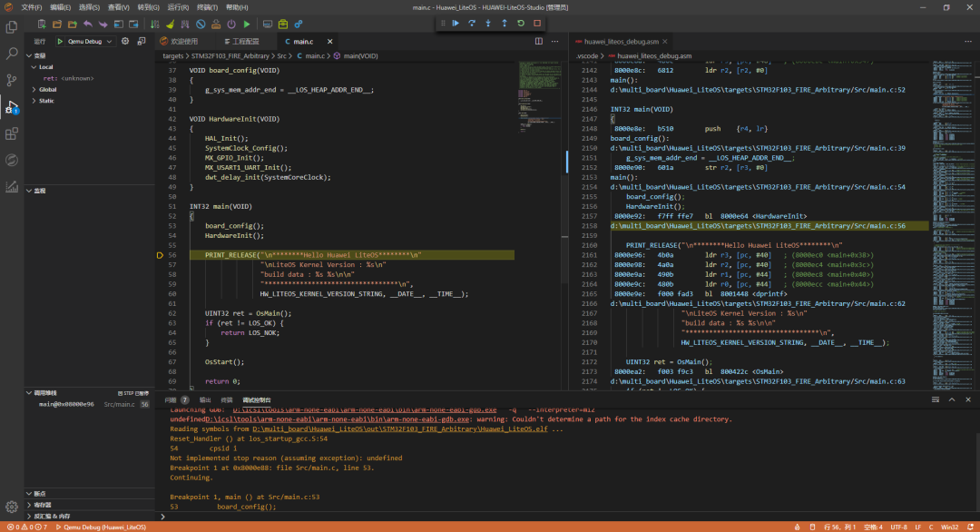This screenshot has height=532, width=980.
Task: Stop debugging with the red square icon
Action: pyautogui.click(x=537, y=23)
